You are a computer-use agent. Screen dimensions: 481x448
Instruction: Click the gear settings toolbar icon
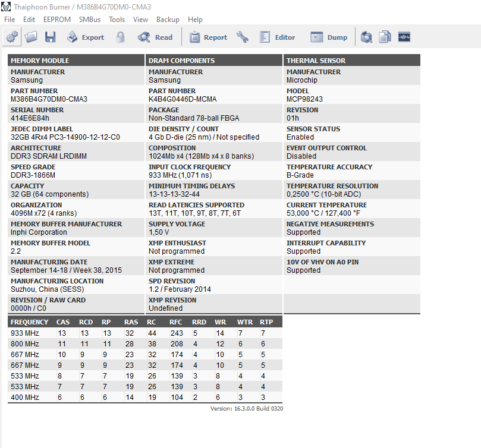coord(12,37)
